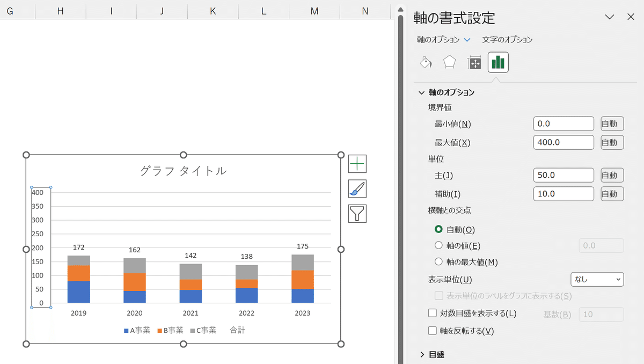
Task: Click the 自動 button for 主(J)
Action: pyautogui.click(x=612, y=175)
